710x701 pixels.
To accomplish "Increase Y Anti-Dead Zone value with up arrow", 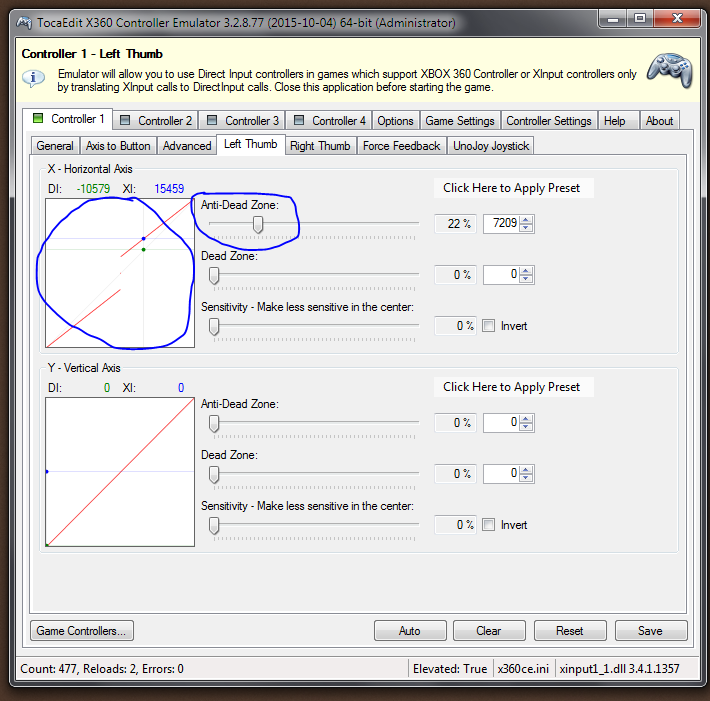I will tap(526, 419).
